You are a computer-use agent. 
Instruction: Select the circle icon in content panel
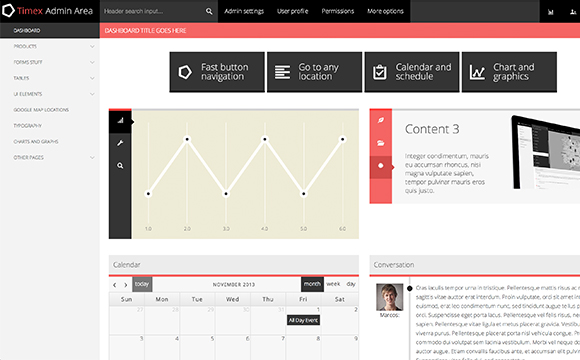[381, 166]
